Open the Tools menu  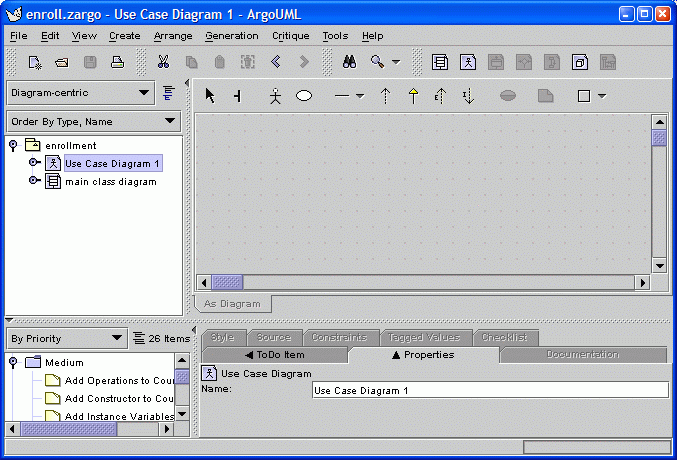point(335,36)
